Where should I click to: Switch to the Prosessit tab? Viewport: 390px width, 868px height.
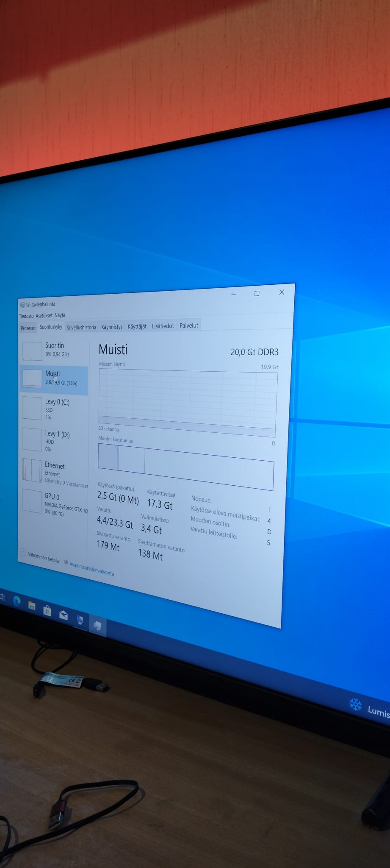click(28, 328)
